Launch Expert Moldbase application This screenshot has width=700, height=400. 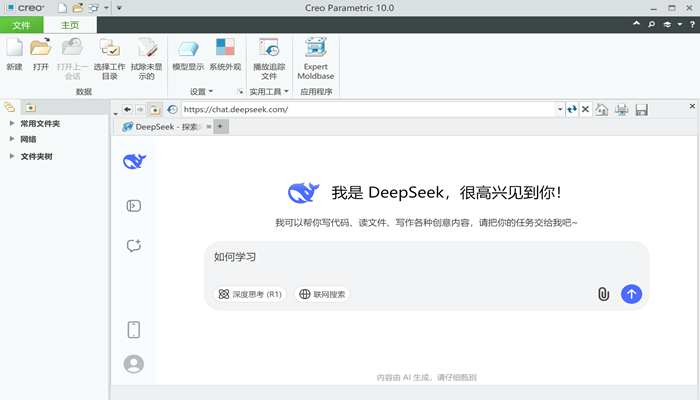316,59
